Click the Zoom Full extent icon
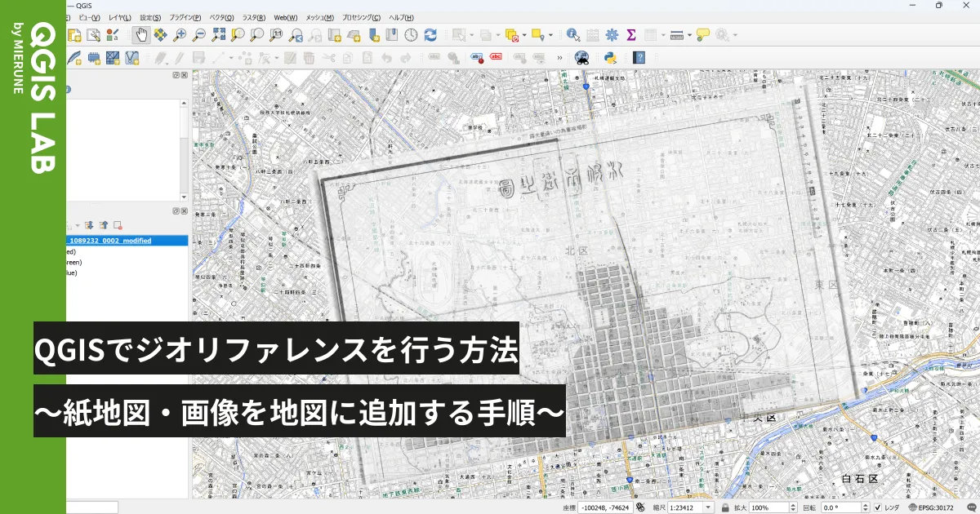The width and height of the screenshot is (980, 514). coord(218,35)
